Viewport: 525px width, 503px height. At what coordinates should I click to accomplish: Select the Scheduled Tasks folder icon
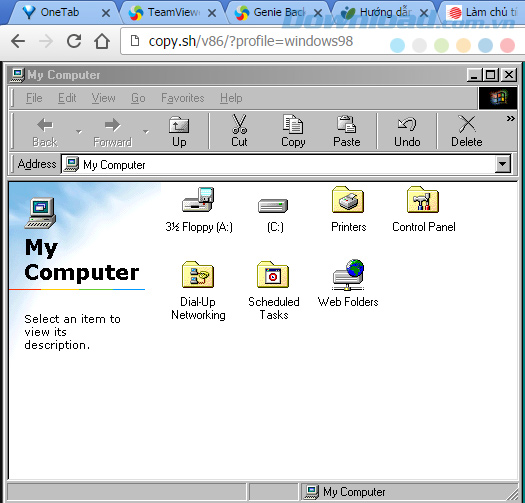(x=273, y=275)
